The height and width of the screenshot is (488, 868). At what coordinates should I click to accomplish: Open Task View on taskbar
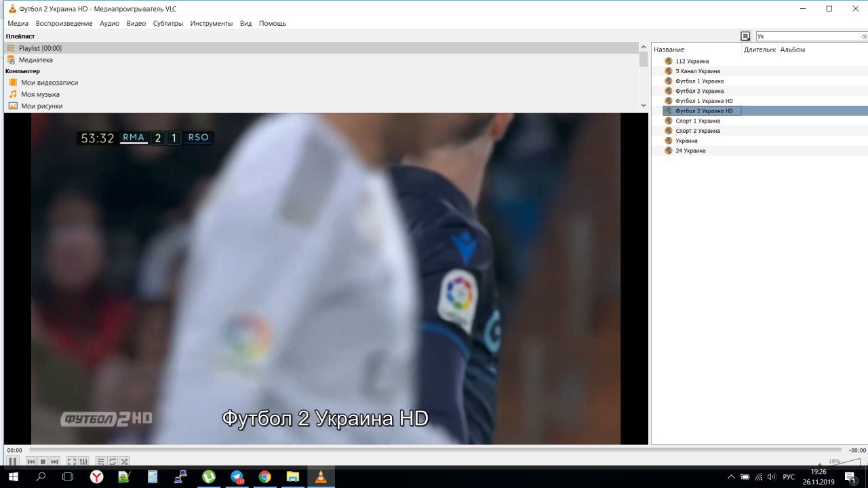coord(68,477)
